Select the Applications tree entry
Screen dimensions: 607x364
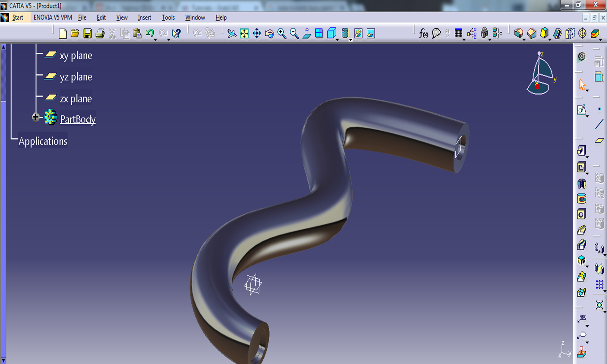point(43,141)
